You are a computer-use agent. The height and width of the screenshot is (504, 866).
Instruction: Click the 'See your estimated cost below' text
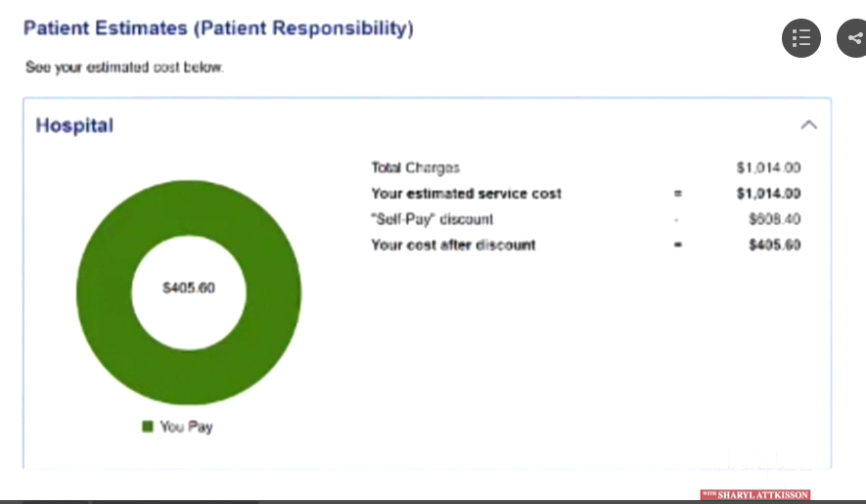coord(124,69)
